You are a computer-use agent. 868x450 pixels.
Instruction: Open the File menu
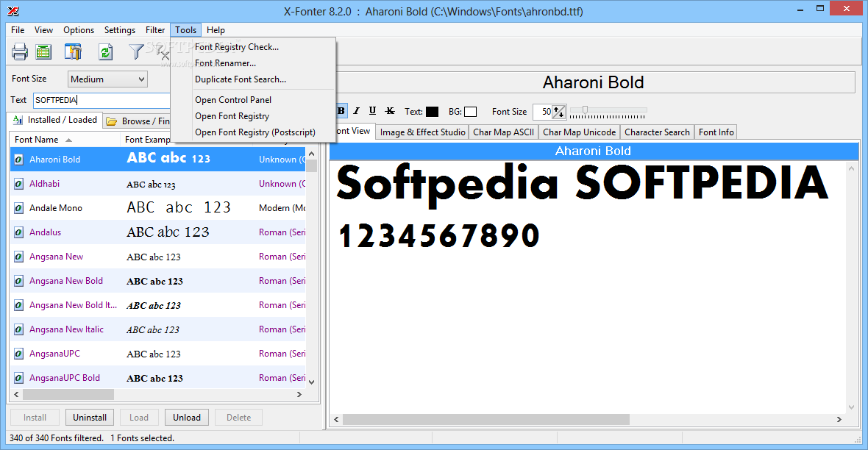18,30
